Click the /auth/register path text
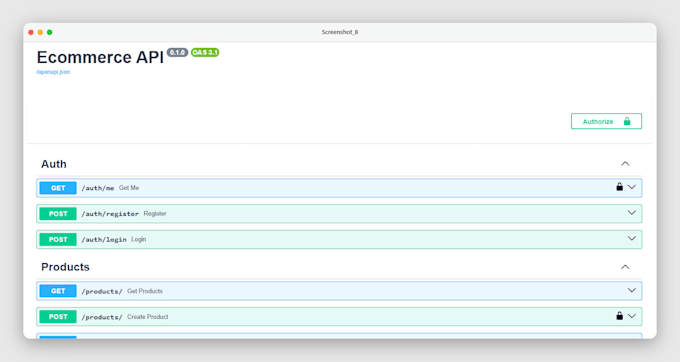680x362 pixels. (x=110, y=214)
